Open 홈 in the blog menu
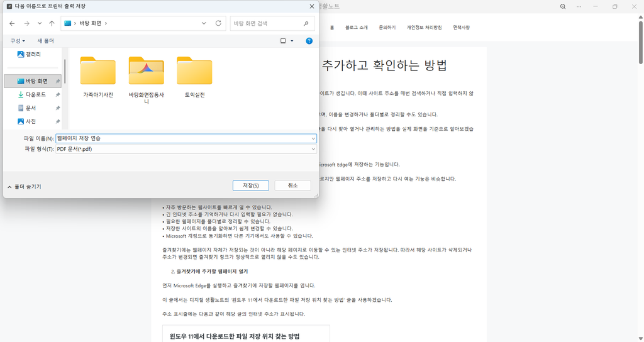 point(332,28)
